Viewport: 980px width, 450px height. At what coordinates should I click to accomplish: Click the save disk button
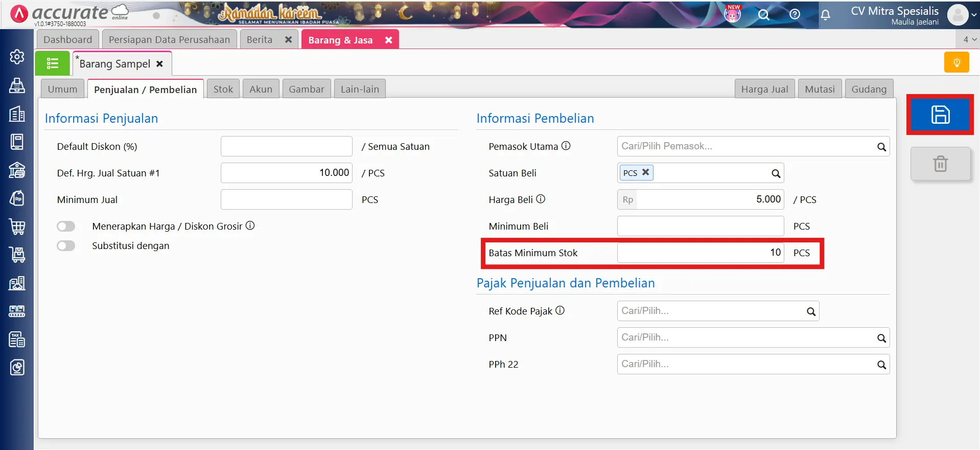(x=940, y=115)
